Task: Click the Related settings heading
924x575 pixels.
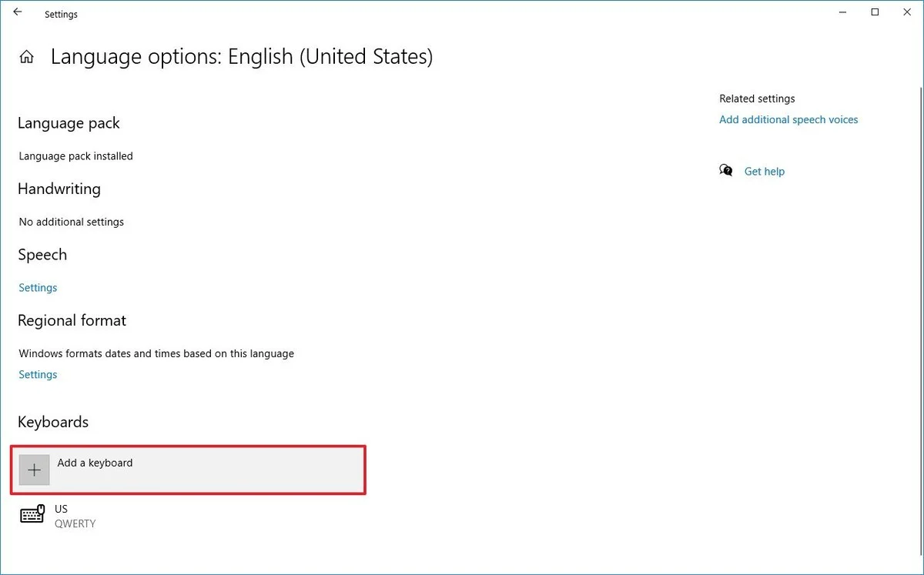Action: pos(757,99)
